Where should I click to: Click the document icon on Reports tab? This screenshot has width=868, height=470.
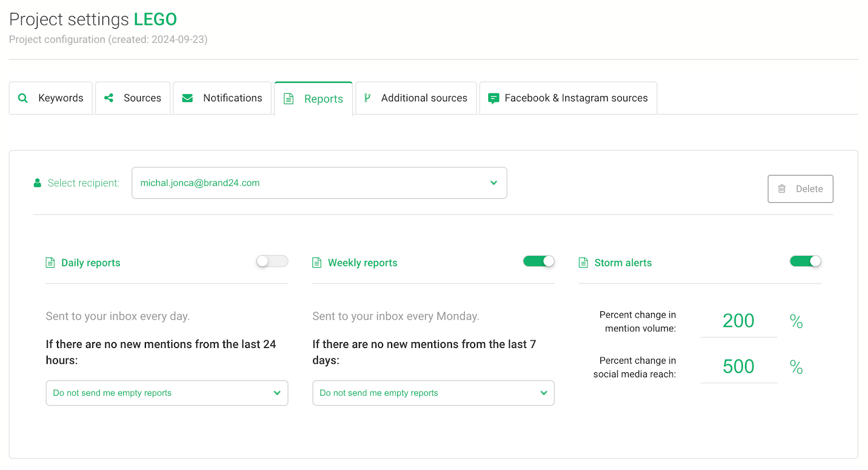point(289,99)
